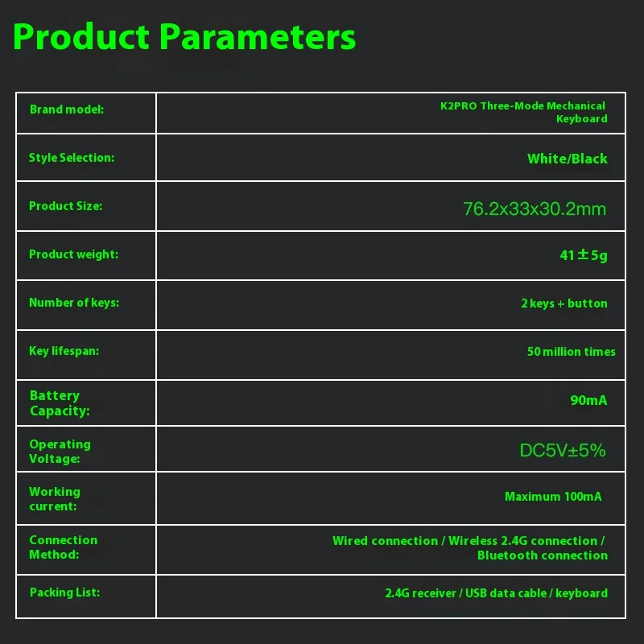Click the Number of keys label

click(74, 303)
